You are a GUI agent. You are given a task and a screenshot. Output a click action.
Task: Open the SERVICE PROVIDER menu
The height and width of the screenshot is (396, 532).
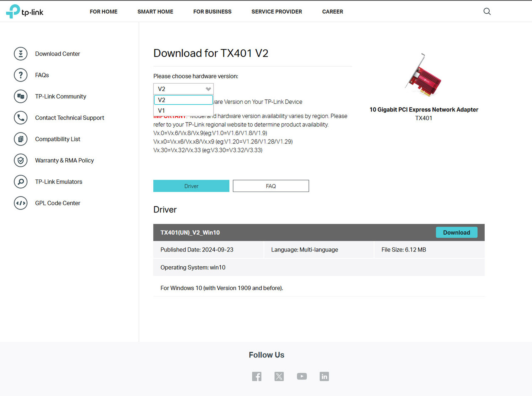tap(277, 12)
